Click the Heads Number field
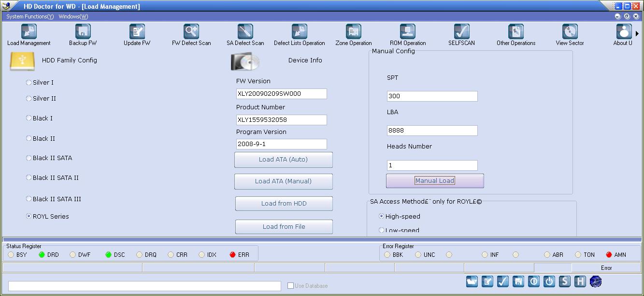Viewport: 644px width, 296px height. pos(432,165)
